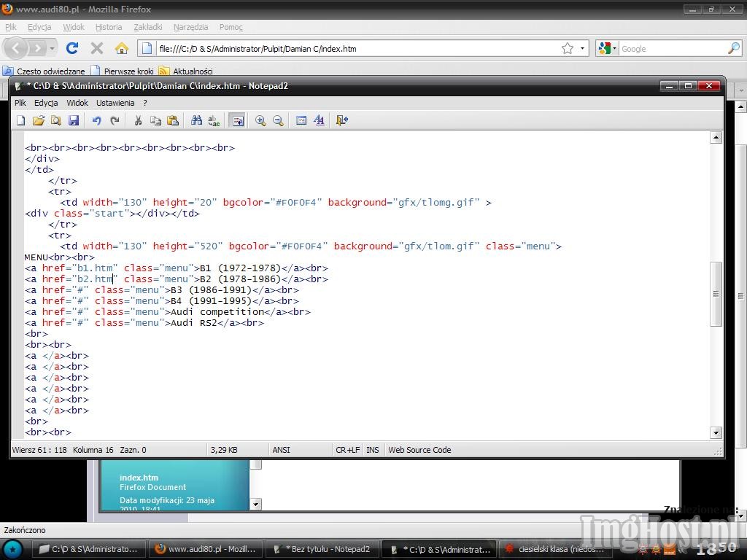The width and height of the screenshot is (747, 560).
Task: Paste from clipboard via toolbar icon
Action: tap(173, 120)
